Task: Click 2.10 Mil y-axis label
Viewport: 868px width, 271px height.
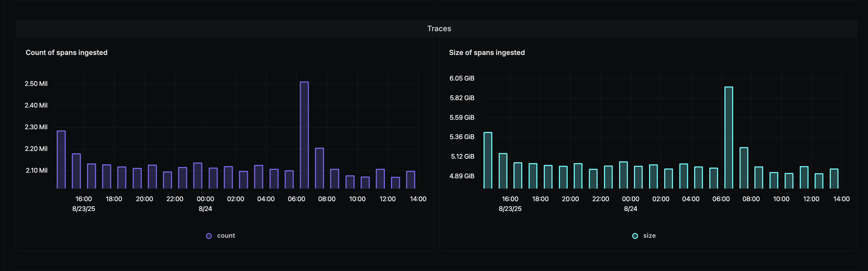Action: (x=36, y=171)
